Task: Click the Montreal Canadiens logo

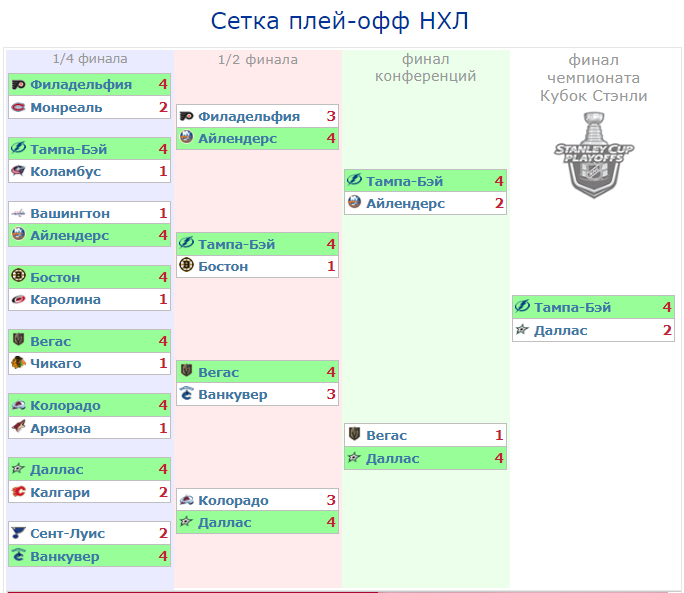Action: coord(18,107)
